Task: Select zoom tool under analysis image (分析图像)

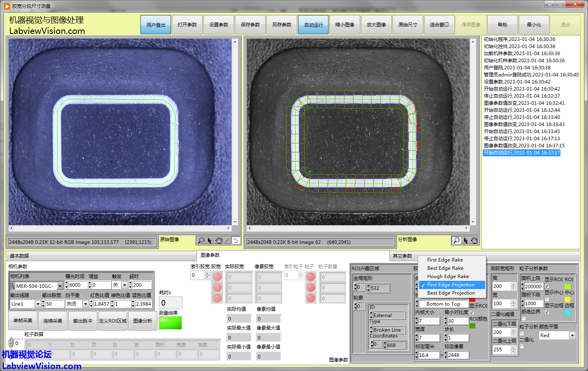Action: pyautogui.click(x=456, y=240)
